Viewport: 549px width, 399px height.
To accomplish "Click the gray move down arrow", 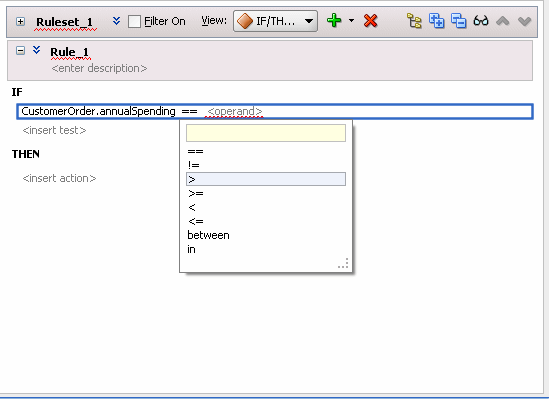I will pos(524,22).
